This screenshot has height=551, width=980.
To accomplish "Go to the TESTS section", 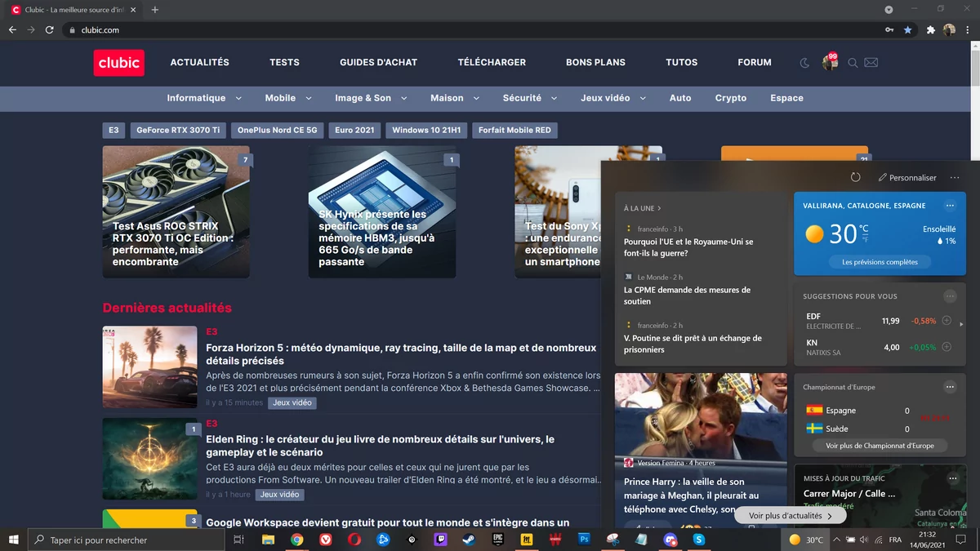I will click(x=284, y=62).
